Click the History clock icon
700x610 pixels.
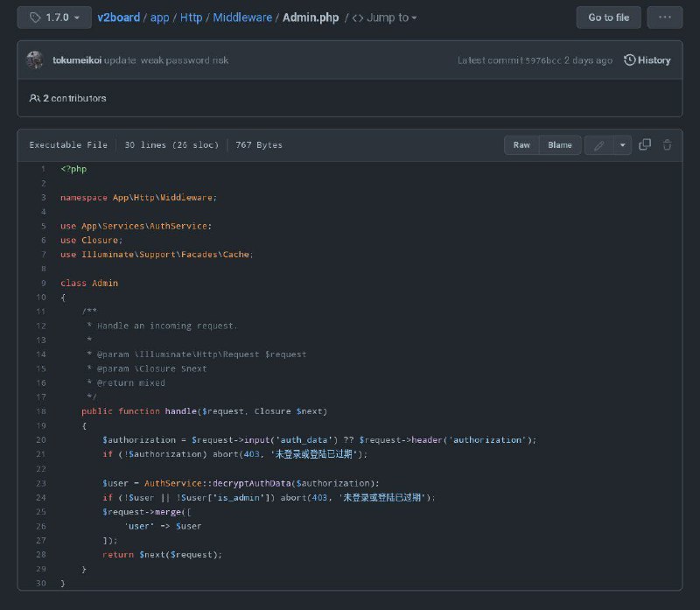click(630, 60)
